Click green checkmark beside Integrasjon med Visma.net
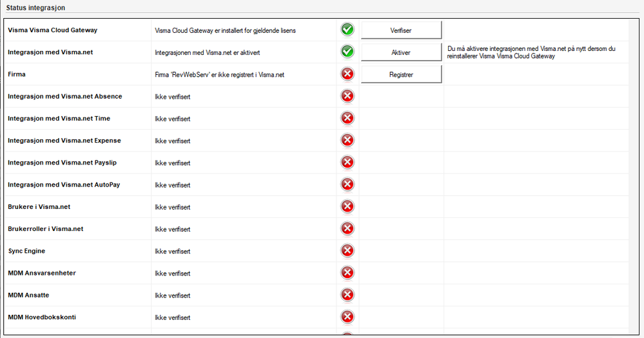This screenshot has height=338, width=644. (x=347, y=52)
